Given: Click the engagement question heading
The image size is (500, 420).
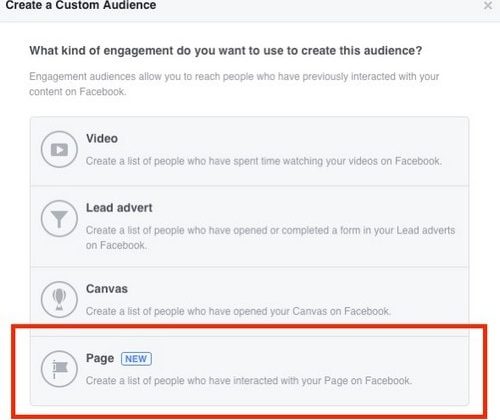Looking at the screenshot, I should (x=226, y=51).
